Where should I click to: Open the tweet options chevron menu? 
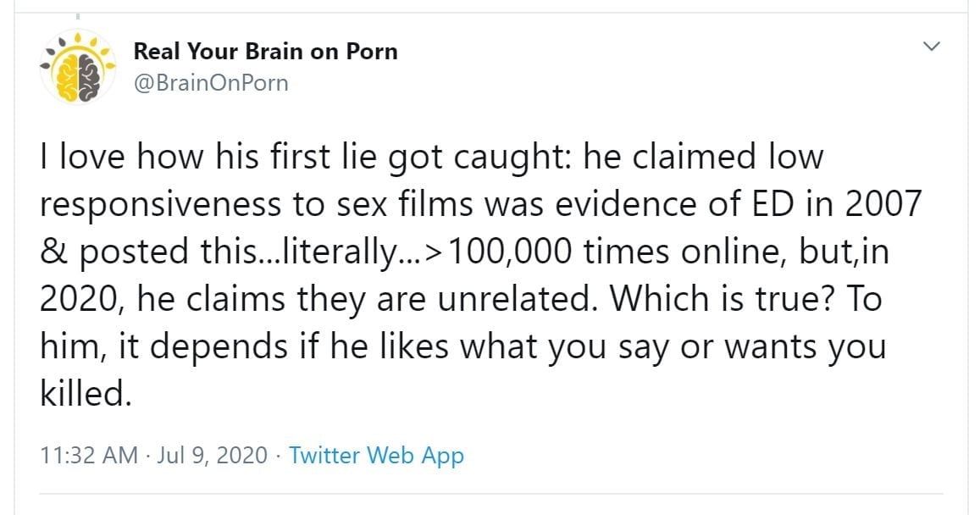click(x=931, y=47)
